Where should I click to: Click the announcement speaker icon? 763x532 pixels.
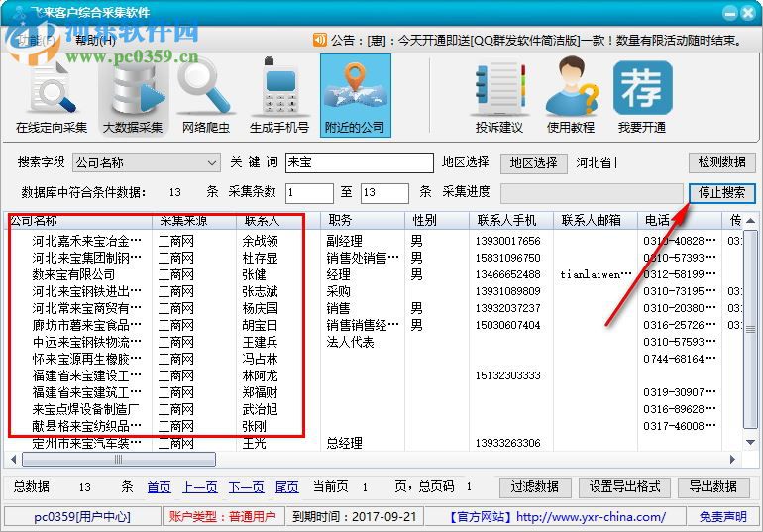(x=319, y=40)
